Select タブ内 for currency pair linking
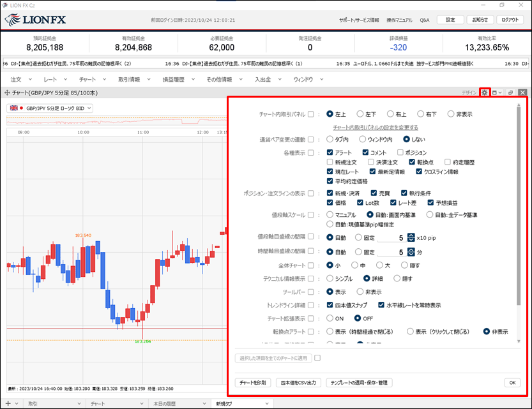Screen dimensions: 532x409 click(330, 139)
